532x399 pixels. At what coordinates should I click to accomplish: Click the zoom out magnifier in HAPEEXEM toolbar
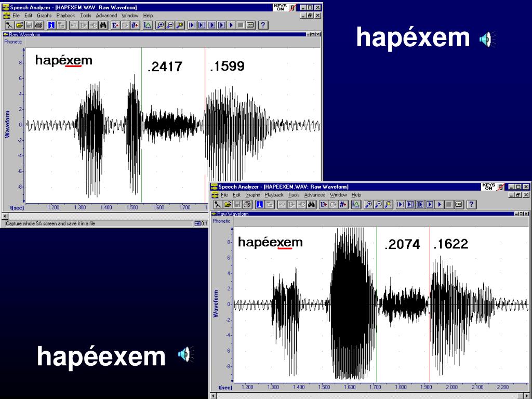378,205
